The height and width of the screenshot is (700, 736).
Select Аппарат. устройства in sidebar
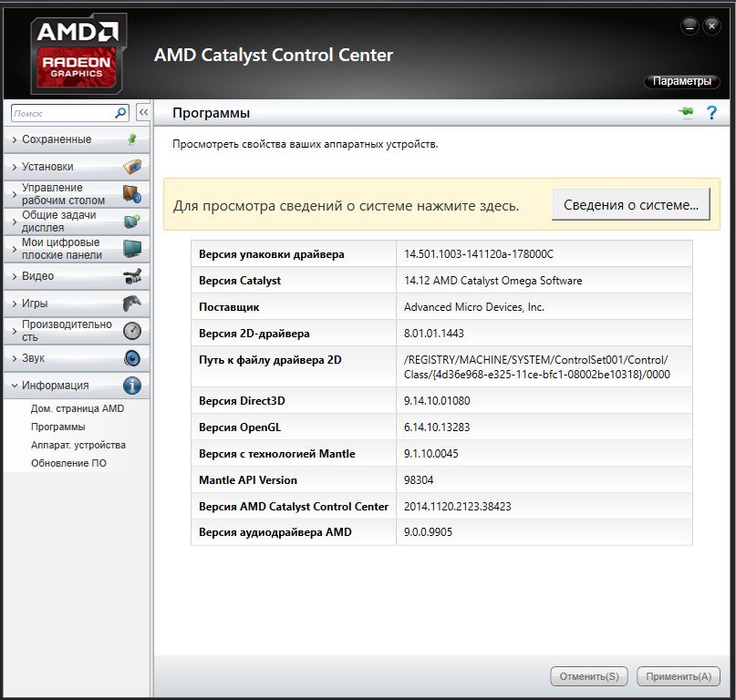click(x=78, y=445)
